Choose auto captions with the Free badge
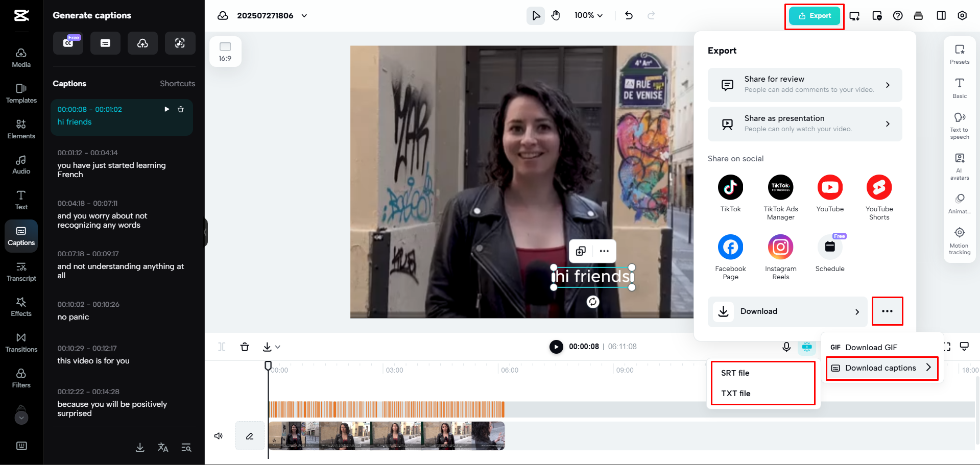980x465 pixels. coord(68,43)
